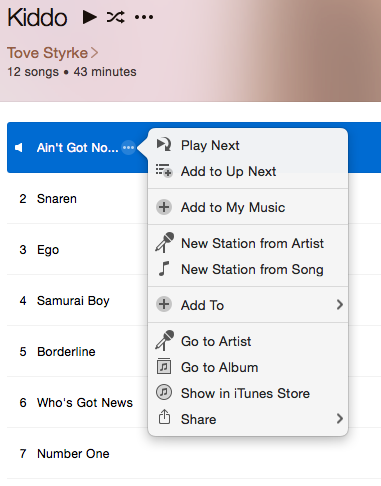Viewport: 381px width, 486px height.
Task: Click ellipsis button beside Ain't Got No
Action: click(128, 147)
